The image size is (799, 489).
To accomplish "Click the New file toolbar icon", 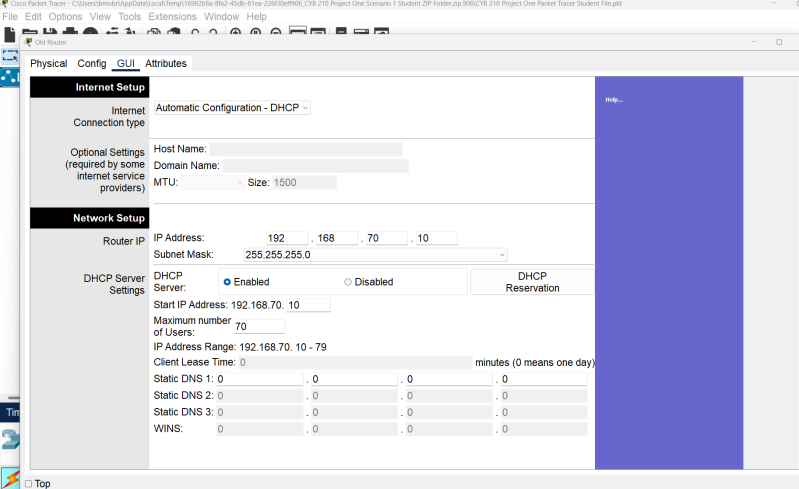I will click(x=10, y=33).
